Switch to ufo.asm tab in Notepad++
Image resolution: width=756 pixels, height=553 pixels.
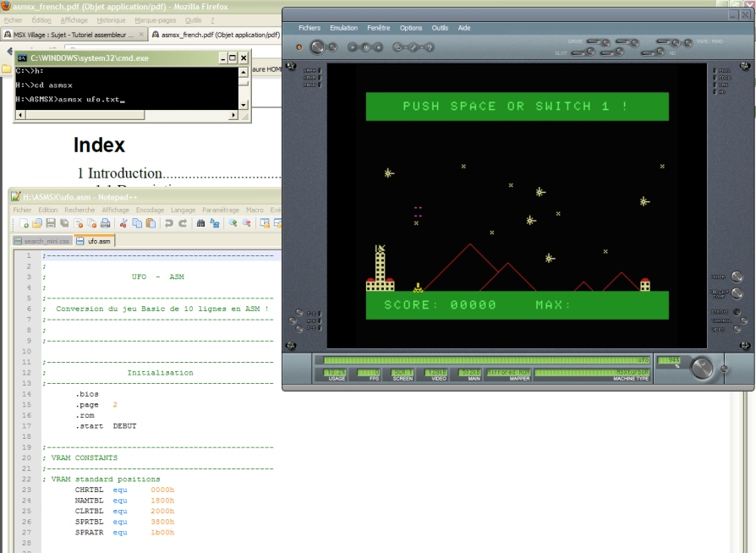click(94, 241)
